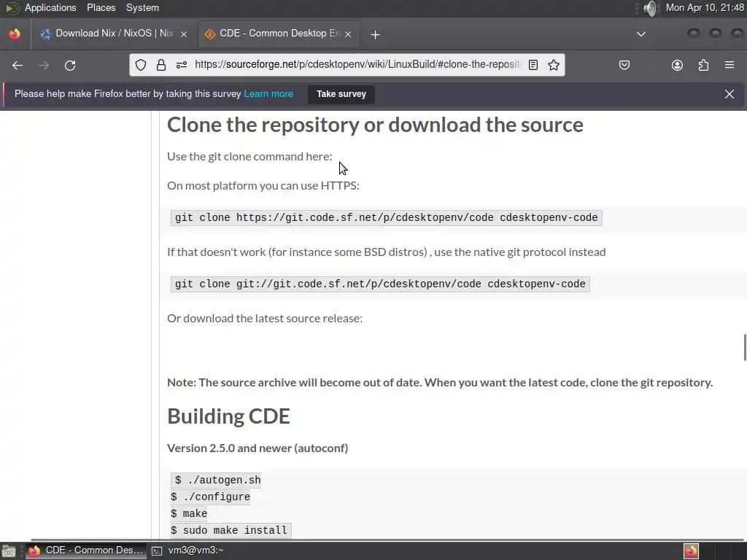Open a new tab with plus button
This screenshot has width=747, height=560.
pyautogui.click(x=376, y=34)
